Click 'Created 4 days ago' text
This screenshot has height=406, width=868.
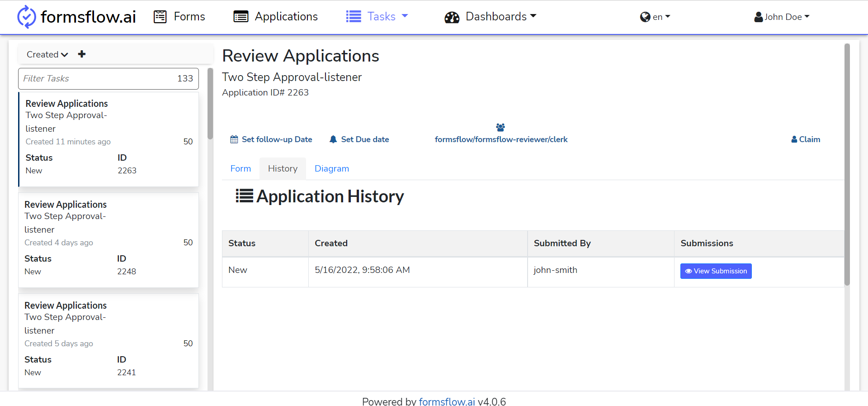click(x=59, y=243)
